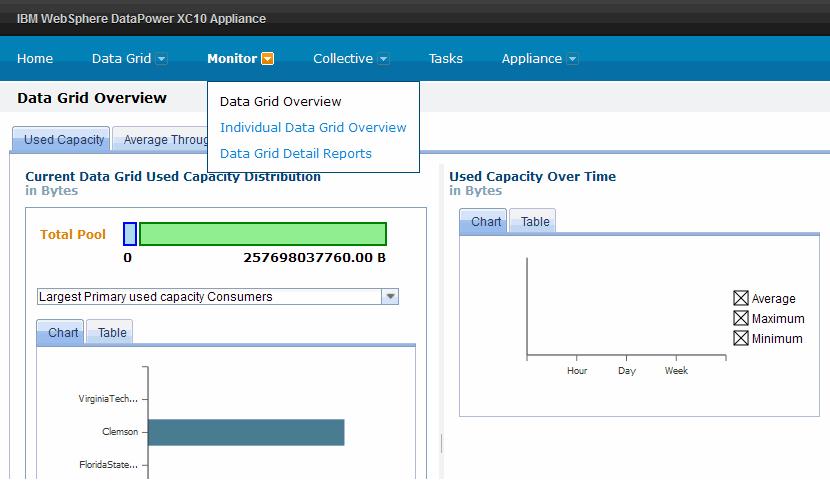Click the VirginiaTech... chart label

pos(108,398)
